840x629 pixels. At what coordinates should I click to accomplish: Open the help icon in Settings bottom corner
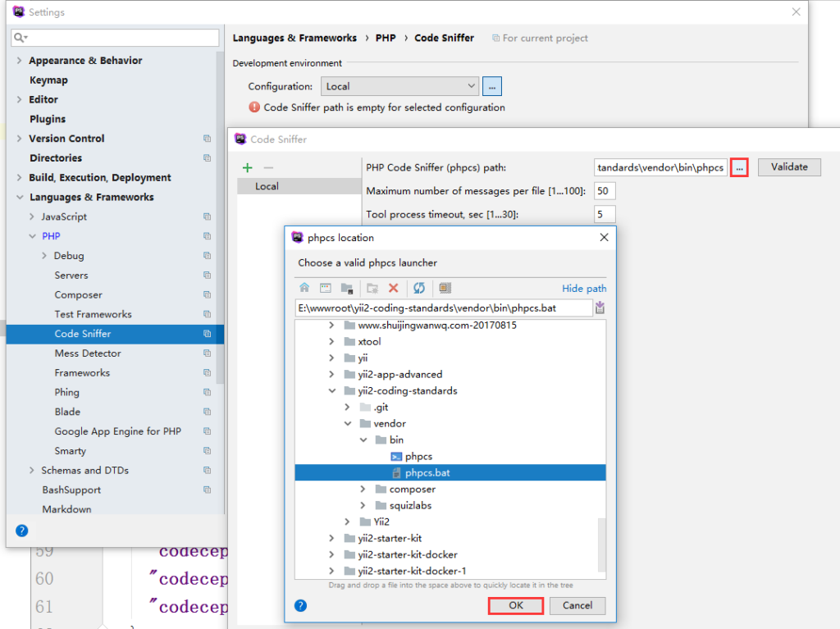[x=21, y=530]
